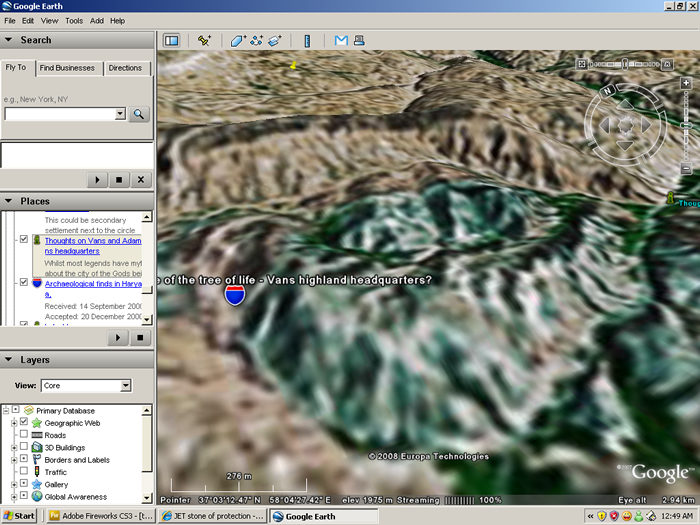Collapse the Places panel triangle

point(8,201)
